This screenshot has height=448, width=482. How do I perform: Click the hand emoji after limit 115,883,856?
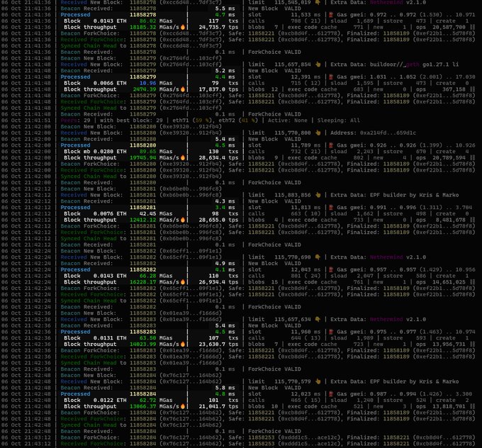318,195
